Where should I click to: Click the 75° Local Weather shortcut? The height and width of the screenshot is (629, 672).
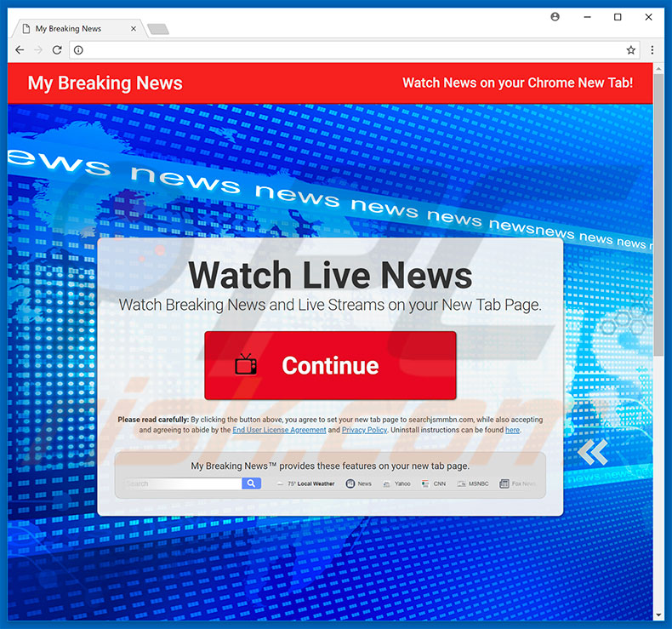(x=306, y=483)
